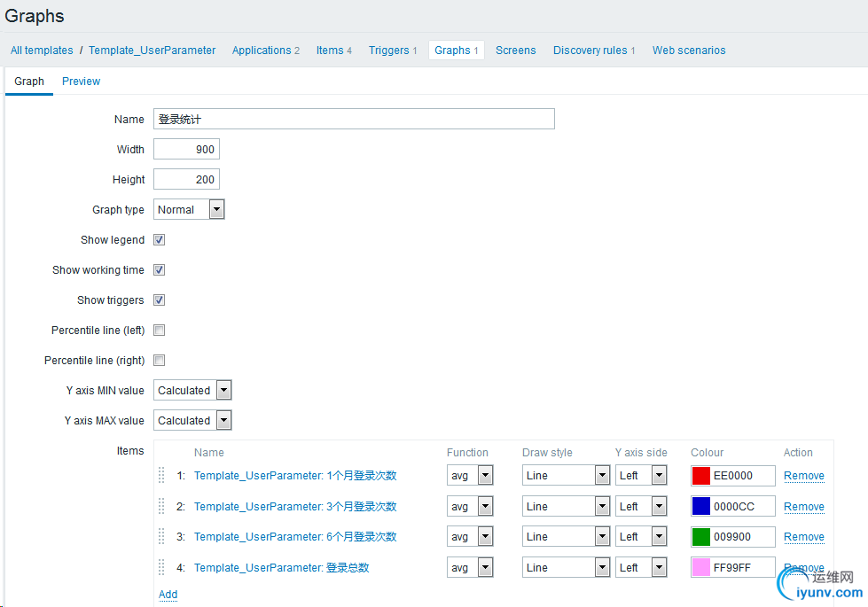Screen dimensions: 868x607
Task: Open the pink FF99FF colour swatch
Action: click(700, 567)
